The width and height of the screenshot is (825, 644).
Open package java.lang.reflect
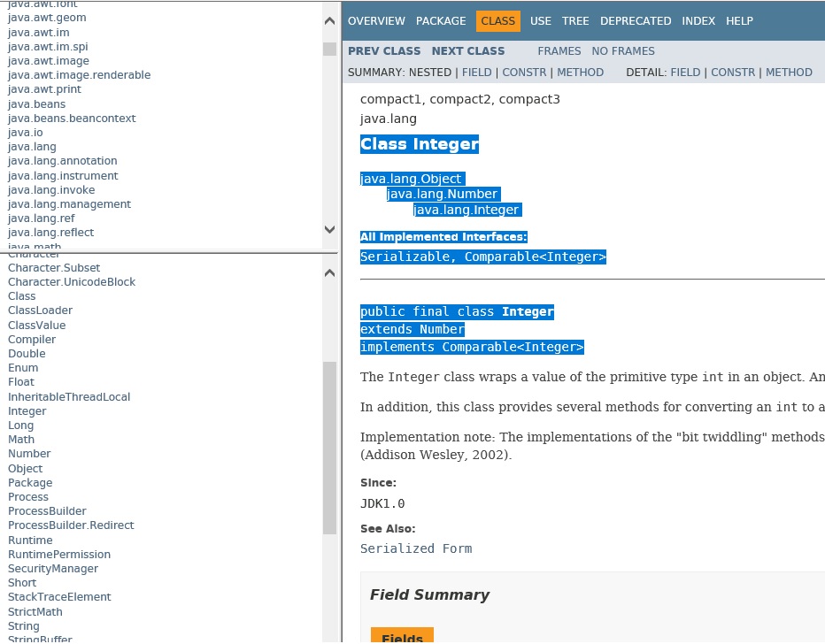pyautogui.click(x=50, y=233)
